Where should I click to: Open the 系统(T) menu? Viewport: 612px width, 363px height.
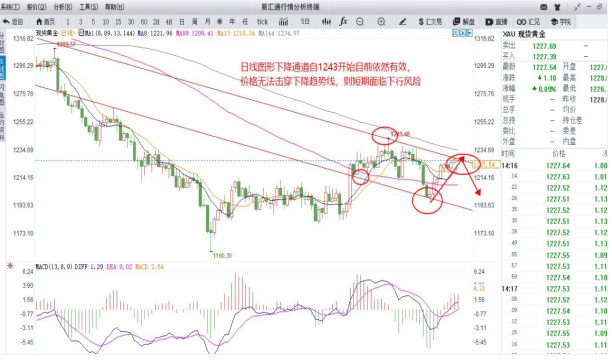10,7
